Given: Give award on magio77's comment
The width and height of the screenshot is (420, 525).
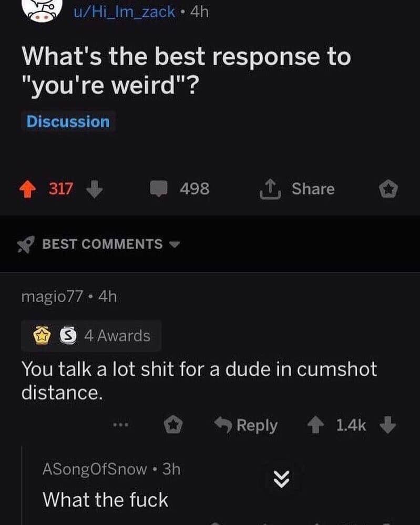Looking at the screenshot, I should coord(173,425).
